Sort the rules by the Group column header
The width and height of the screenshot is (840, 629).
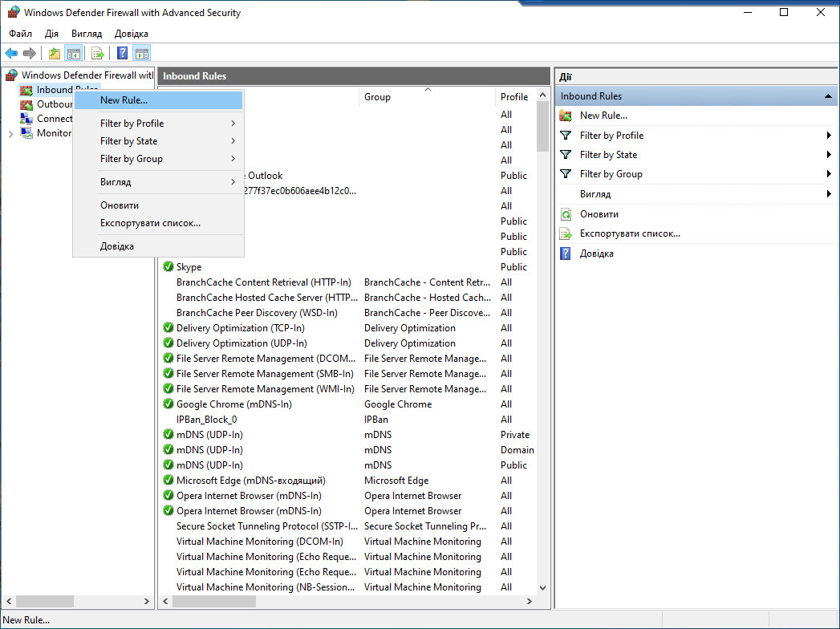point(427,97)
